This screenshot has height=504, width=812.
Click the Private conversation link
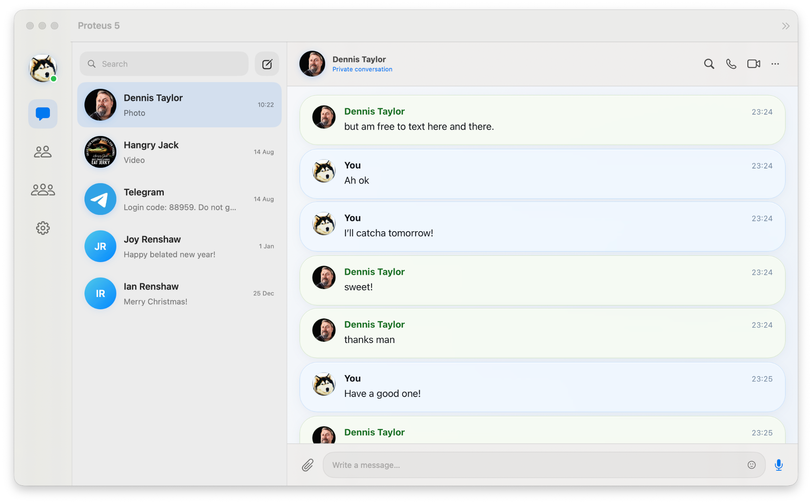[362, 69]
